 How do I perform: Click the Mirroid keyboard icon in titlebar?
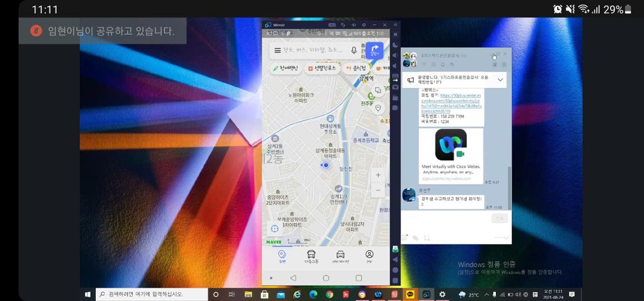(332, 25)
